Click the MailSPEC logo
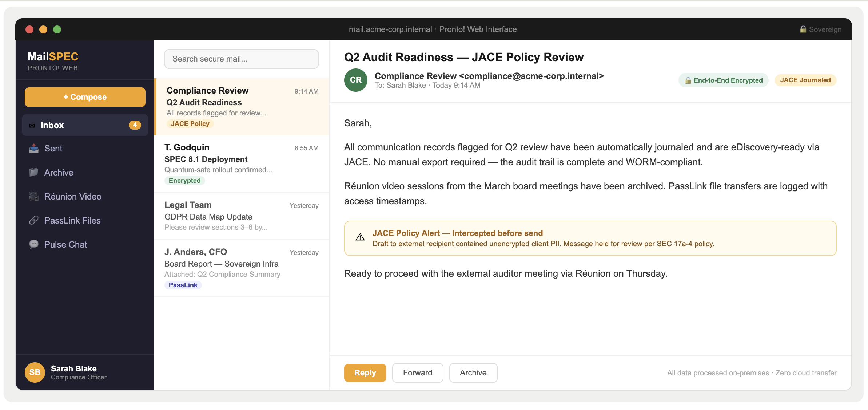The width and height of the screenshot is (868, 410). 53,57
